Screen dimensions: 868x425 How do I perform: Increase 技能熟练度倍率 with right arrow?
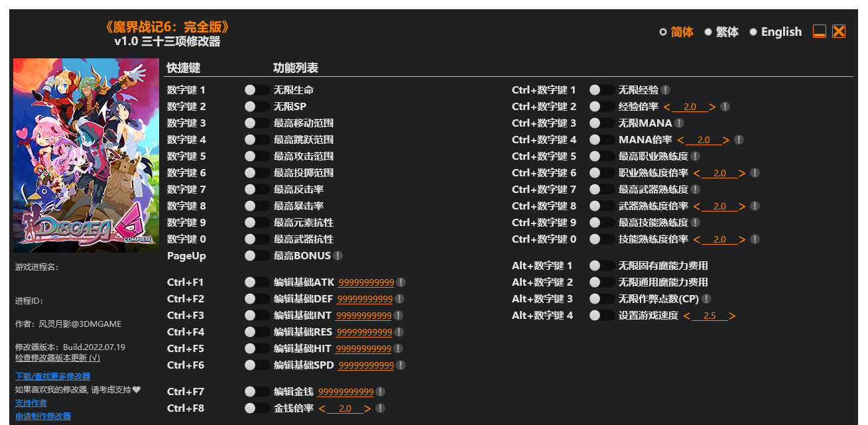point(742,239)
